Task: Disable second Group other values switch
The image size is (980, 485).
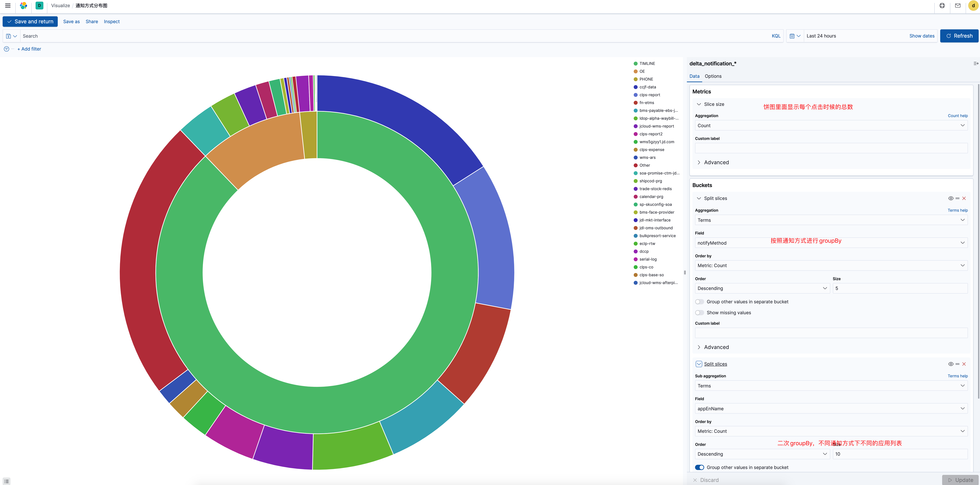Action: 699,468
